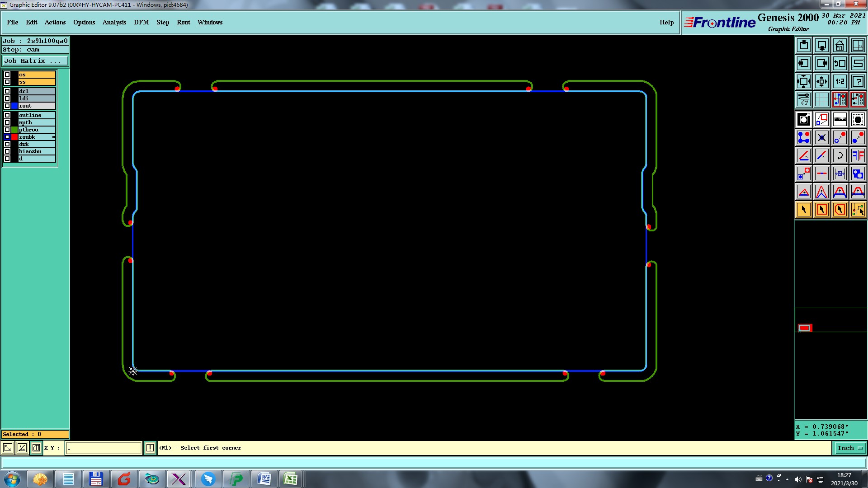The height and width of the screenshot is (488, 868).
Task: Click the home view house icon
Action: [840, 45]
